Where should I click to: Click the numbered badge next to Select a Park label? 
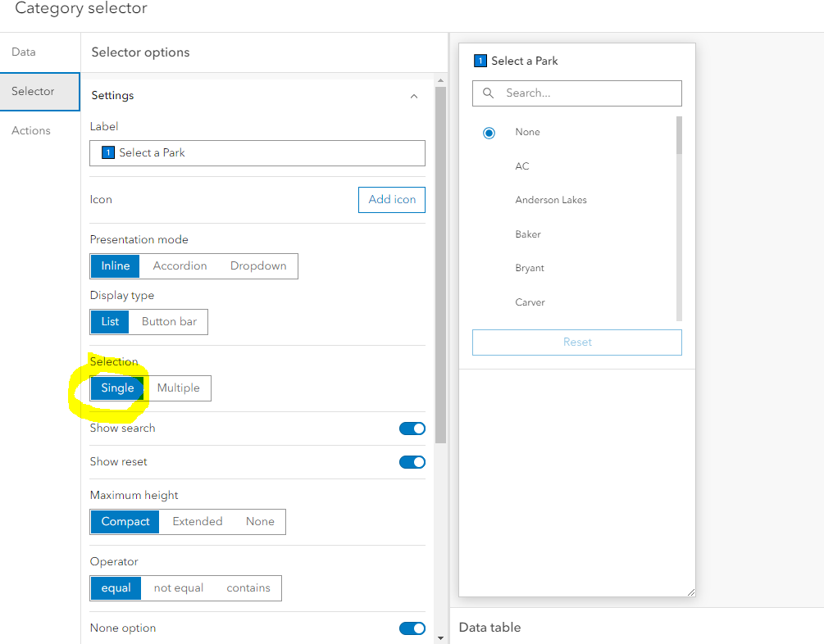tap(107, 153)
